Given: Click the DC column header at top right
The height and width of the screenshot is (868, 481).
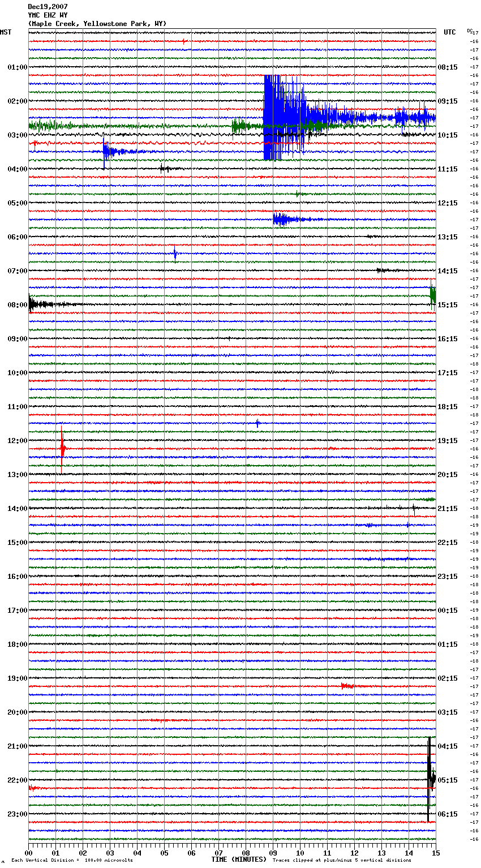Looking at the screenshot, I should (470, 31).
